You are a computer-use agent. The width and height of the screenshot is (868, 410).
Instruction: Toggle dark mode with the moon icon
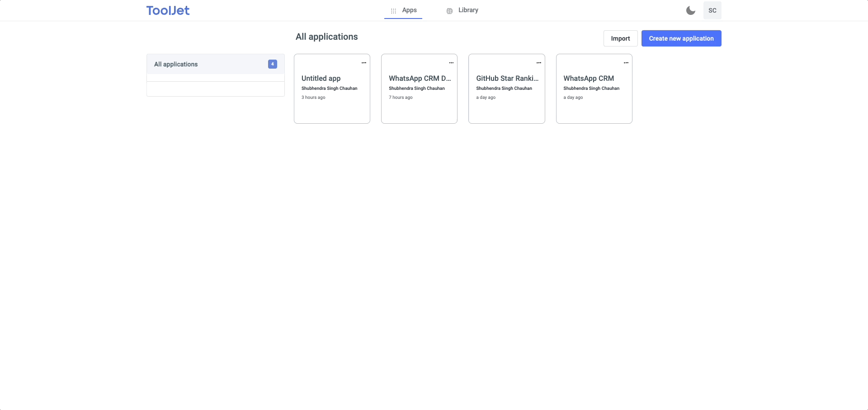point(690,10)
